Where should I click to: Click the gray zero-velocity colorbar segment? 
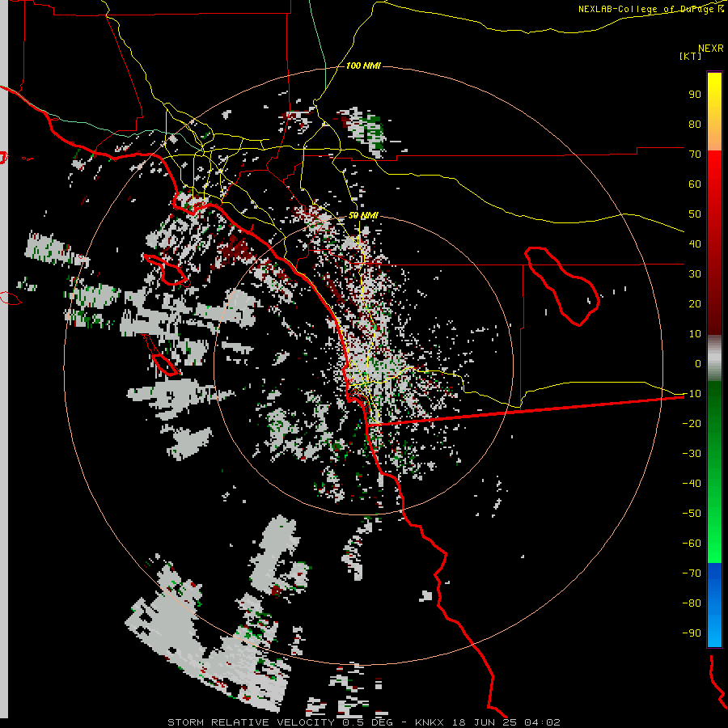(x=714, y=358)
